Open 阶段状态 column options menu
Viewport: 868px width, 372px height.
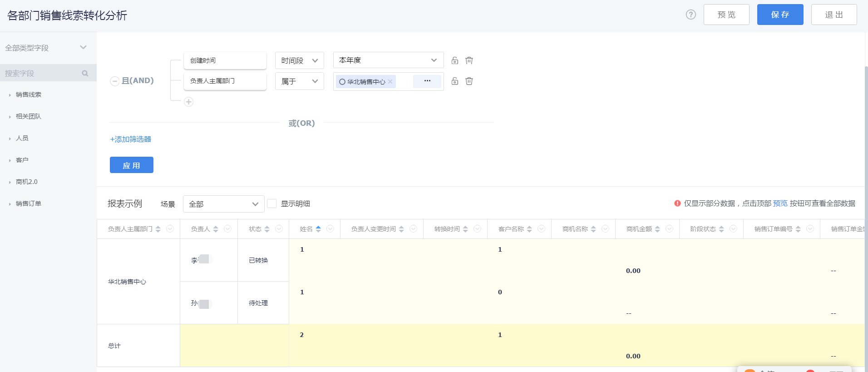point(734,228)
